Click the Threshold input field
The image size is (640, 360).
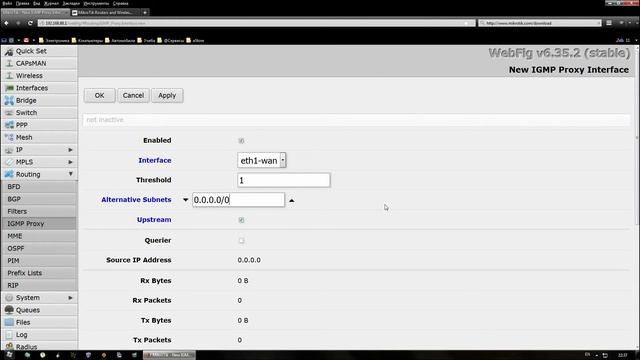point(284,180)
